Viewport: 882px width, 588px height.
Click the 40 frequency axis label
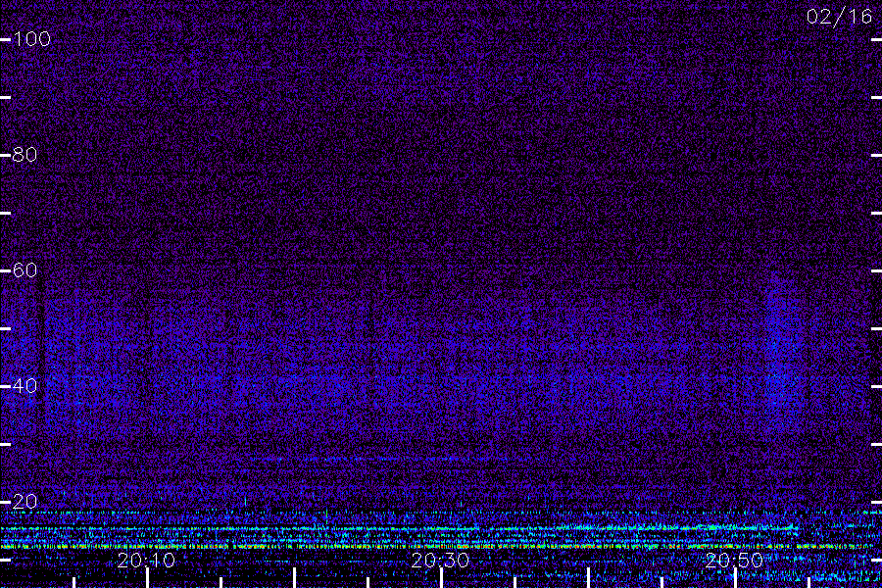pos(24,386)
